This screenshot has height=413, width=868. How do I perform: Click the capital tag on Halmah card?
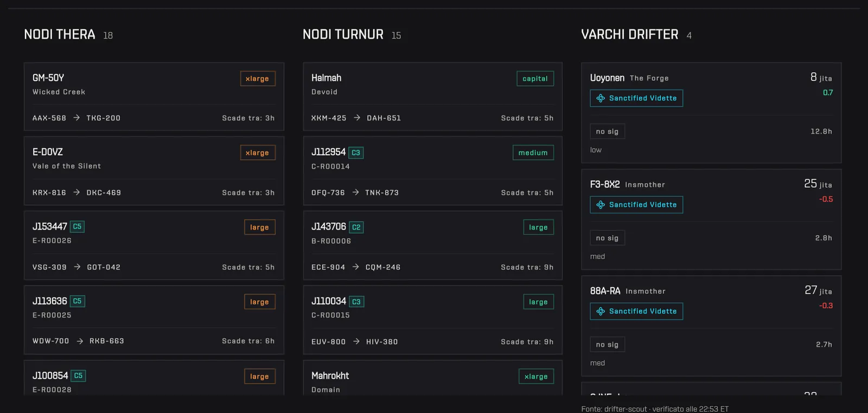(x=535, y=79)
